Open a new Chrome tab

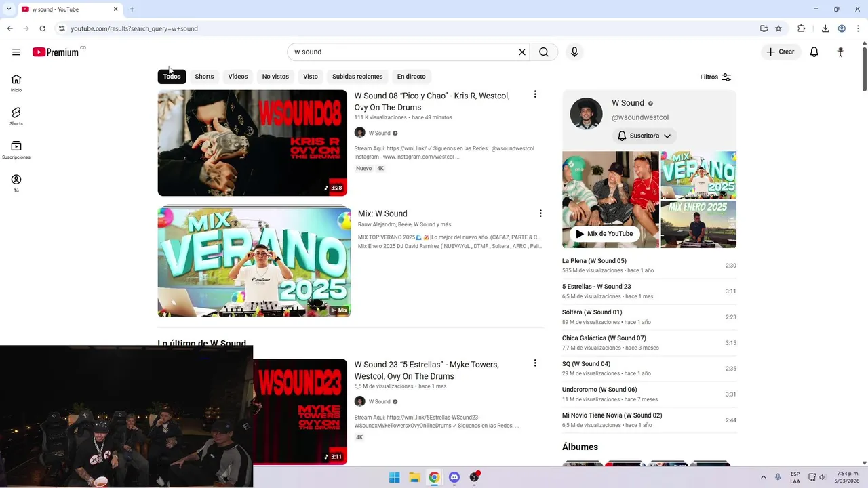132,9
